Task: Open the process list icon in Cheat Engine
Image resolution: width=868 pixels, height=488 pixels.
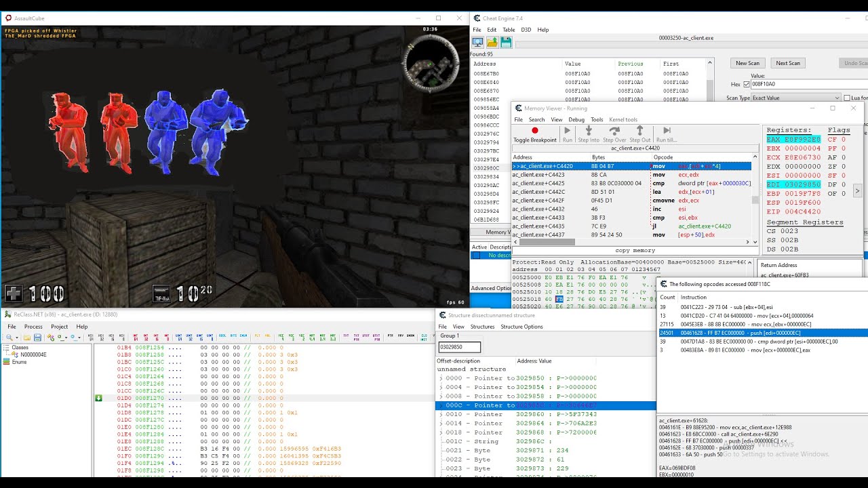Action: 478,42
